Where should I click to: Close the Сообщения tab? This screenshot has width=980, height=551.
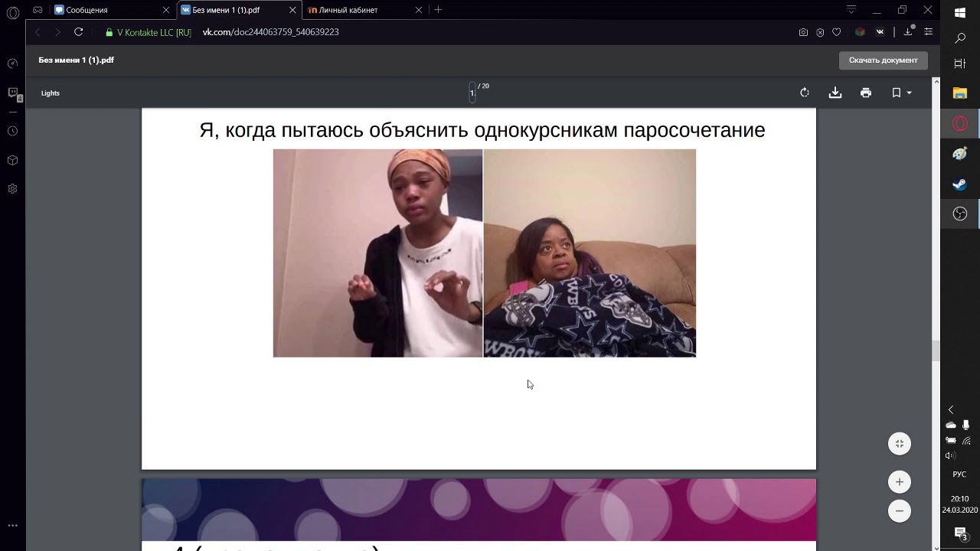point(166,10)
